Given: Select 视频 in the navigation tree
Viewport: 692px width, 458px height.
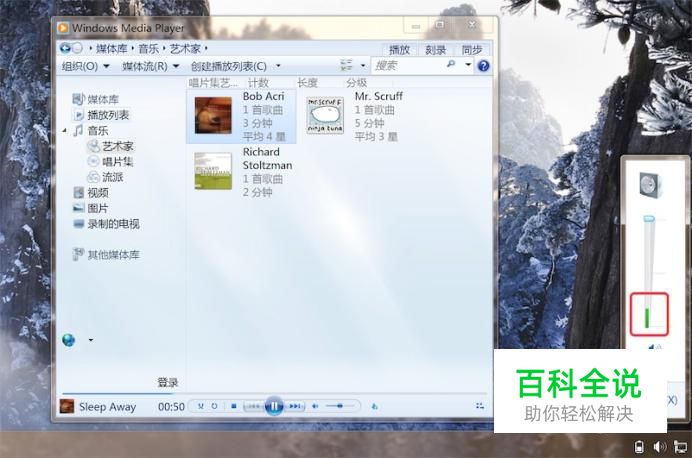Looking at the screenshot, I should (91, 193).
